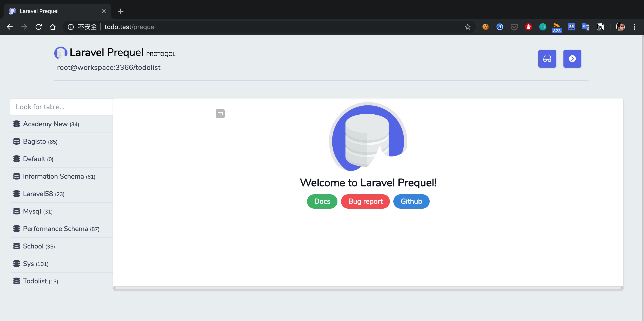Open the cookie extension icon
This screenshot has height=321, width=644.
pos(485,27)
